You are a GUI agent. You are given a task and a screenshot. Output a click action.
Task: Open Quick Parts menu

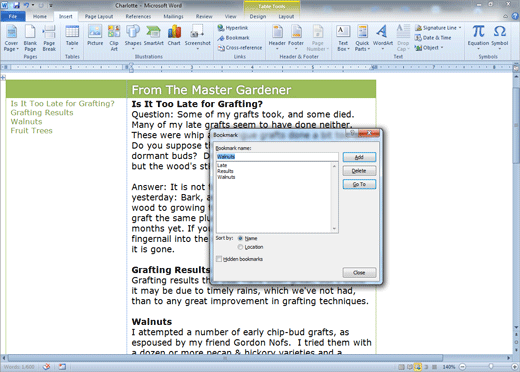pyautogui.click(x=362, y=38)
